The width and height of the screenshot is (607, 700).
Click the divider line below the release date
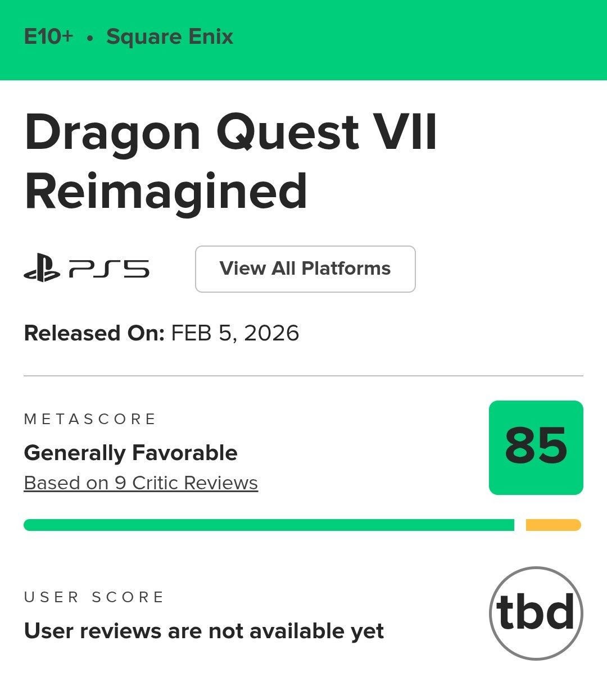303,376
